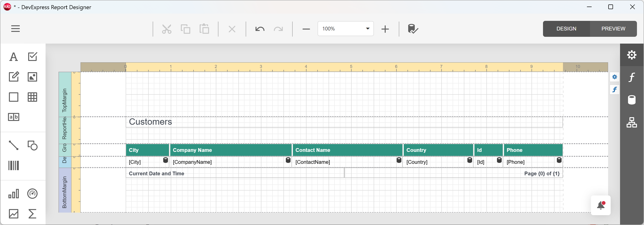Select the Label tool in toolbox
Image resolution: width=644 pixels, height=225 pixels.
click(x=13, y=57)
